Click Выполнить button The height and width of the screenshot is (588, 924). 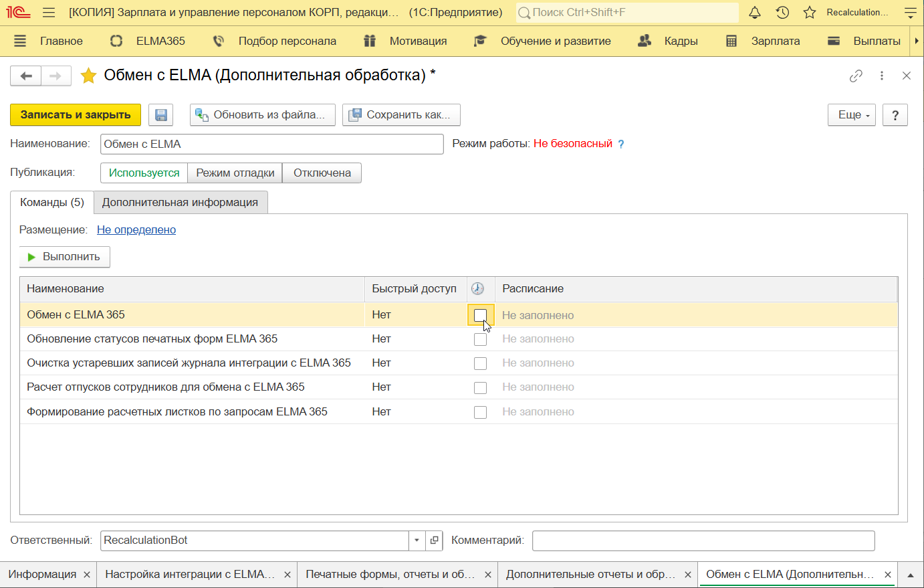64,257
